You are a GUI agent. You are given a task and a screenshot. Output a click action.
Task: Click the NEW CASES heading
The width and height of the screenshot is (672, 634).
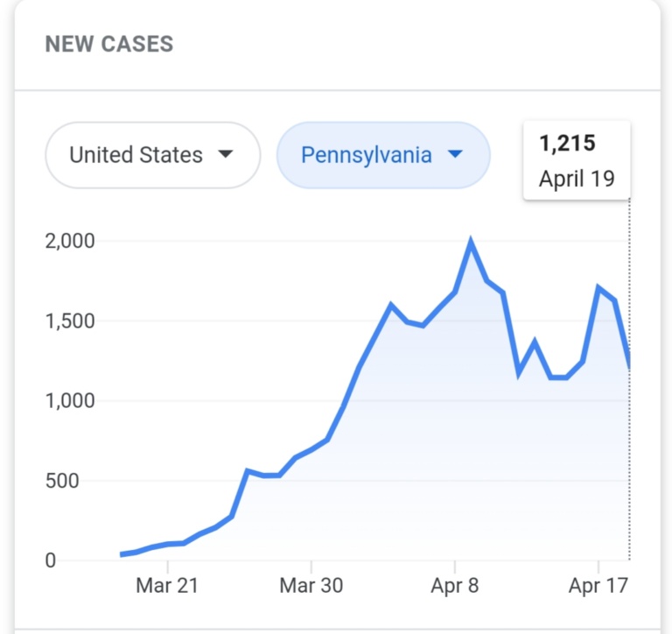point(109,45)
